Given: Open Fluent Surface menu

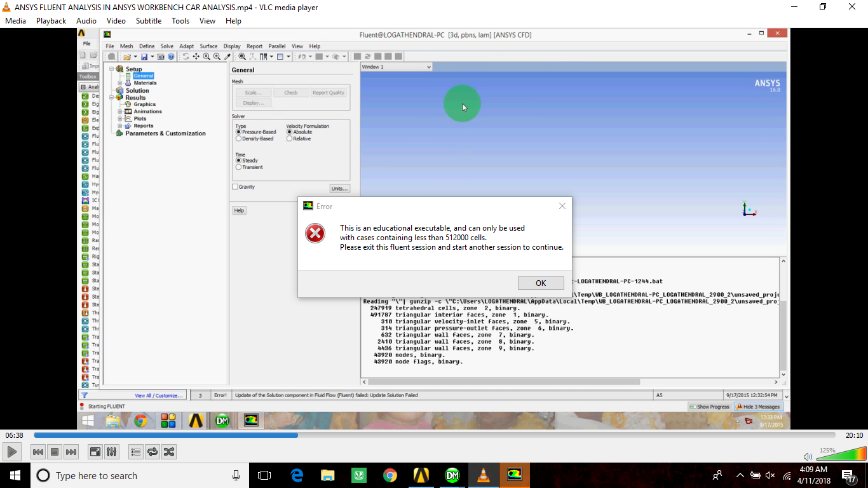Looking at the screenshot, I should pos(208,46).
